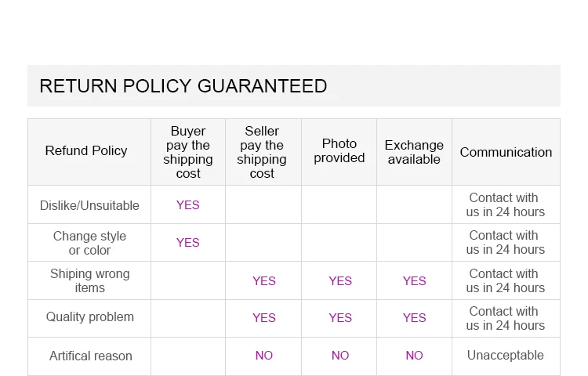
Task: Click the Unacceptable communication cell
Action: [506, 356]
